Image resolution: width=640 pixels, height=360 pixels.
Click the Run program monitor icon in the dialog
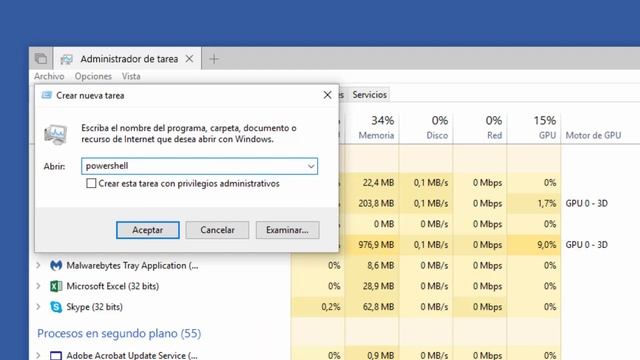[x=56, y=135]
